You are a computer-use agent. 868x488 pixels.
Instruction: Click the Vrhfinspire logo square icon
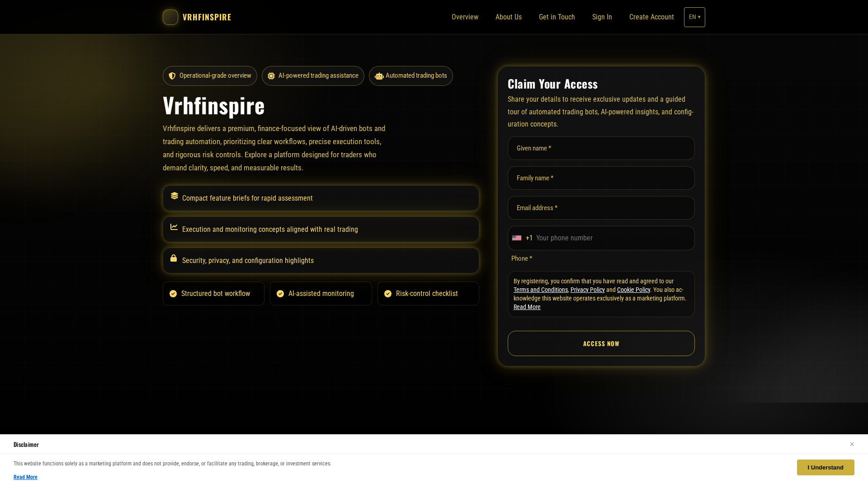point(170,17)
